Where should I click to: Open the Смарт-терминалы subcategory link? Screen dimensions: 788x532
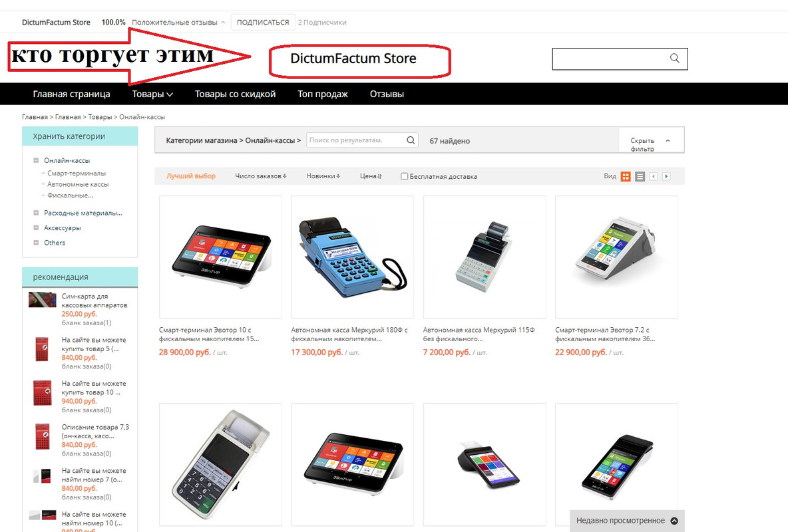pos(77,174)
